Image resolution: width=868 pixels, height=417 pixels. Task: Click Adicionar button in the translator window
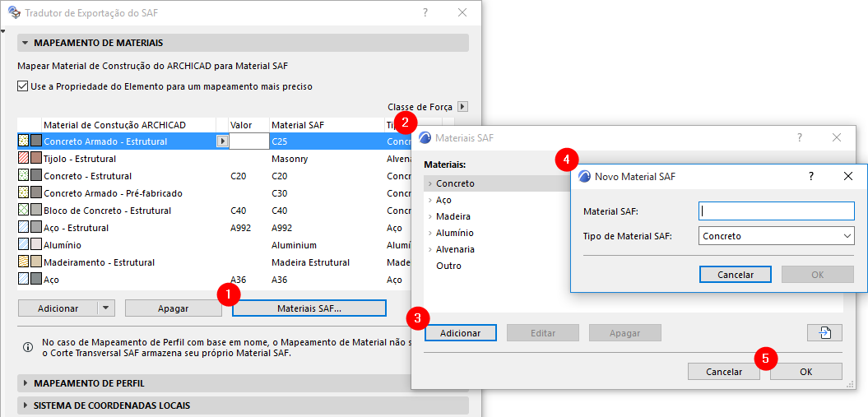(x=58, y=308)
